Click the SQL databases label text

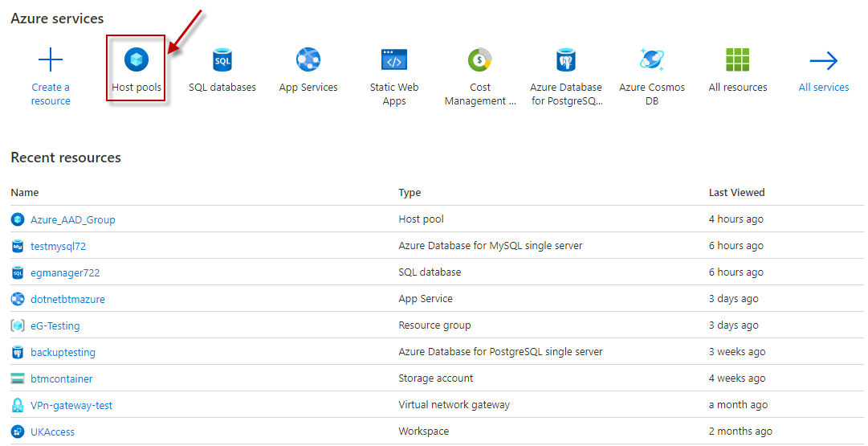coord(222,87)
